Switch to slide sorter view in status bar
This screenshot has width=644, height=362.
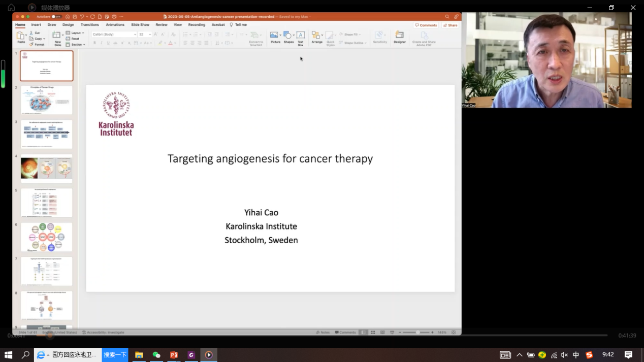373,333
